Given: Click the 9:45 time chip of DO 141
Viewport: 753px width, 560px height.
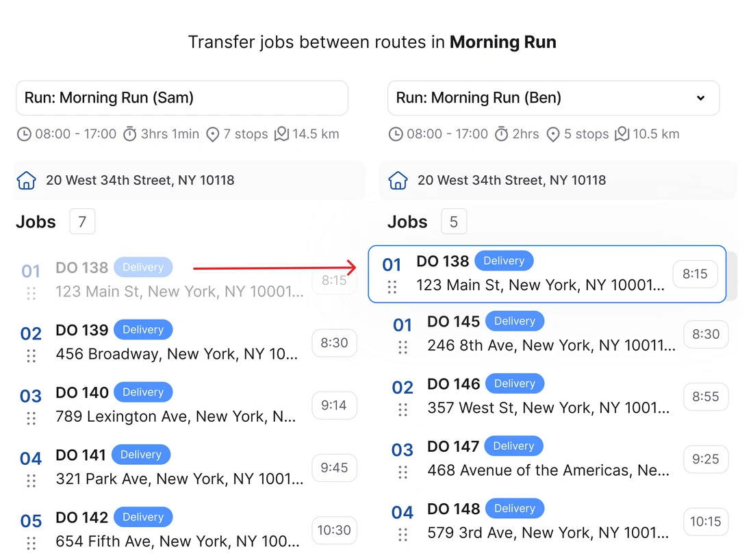Looking at the screenshot, I should 334,468.
